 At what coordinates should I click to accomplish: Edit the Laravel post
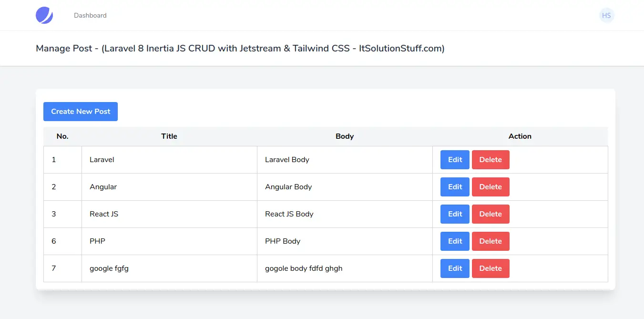tap(454, 159)
